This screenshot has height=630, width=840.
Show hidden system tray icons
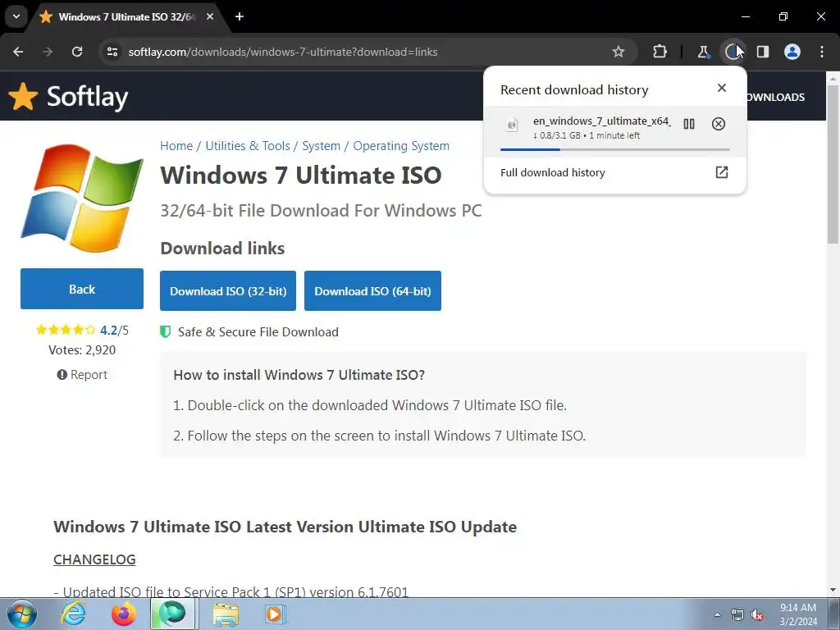[717, 614]
